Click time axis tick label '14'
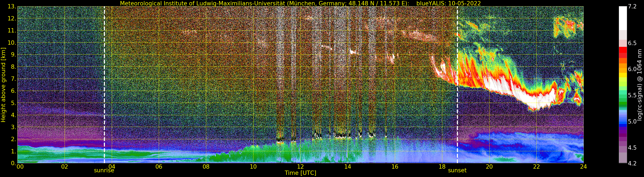 [x=347, y=166]
